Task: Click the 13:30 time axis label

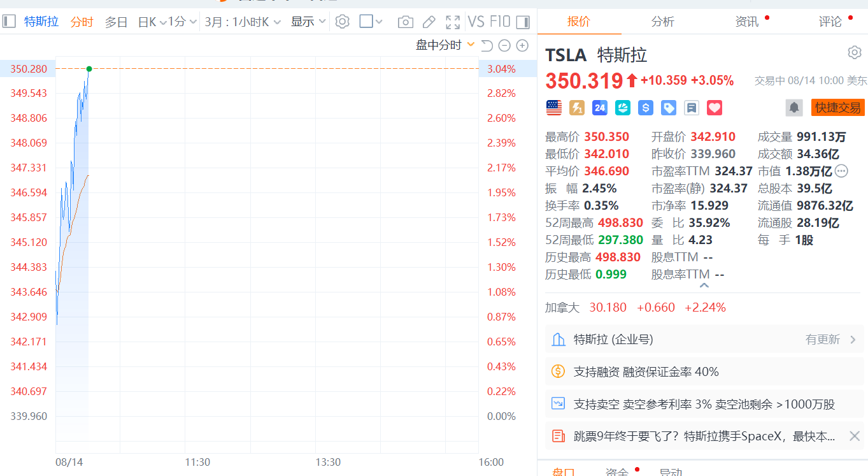Action: (328, 462)
